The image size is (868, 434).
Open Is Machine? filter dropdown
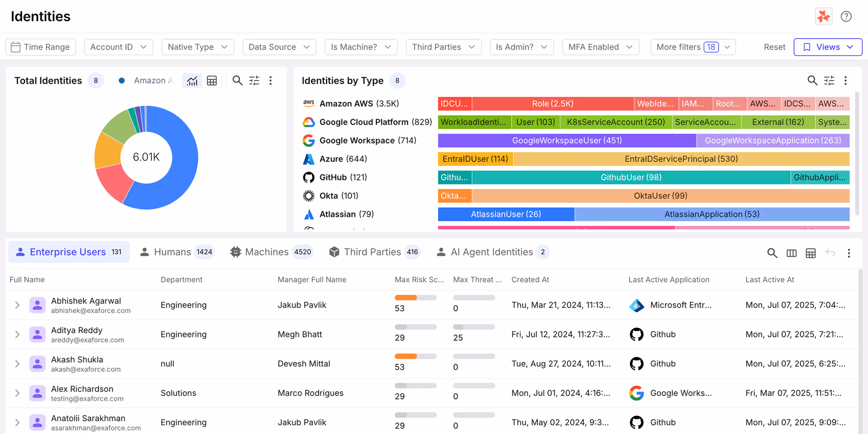tap(361, 47)
